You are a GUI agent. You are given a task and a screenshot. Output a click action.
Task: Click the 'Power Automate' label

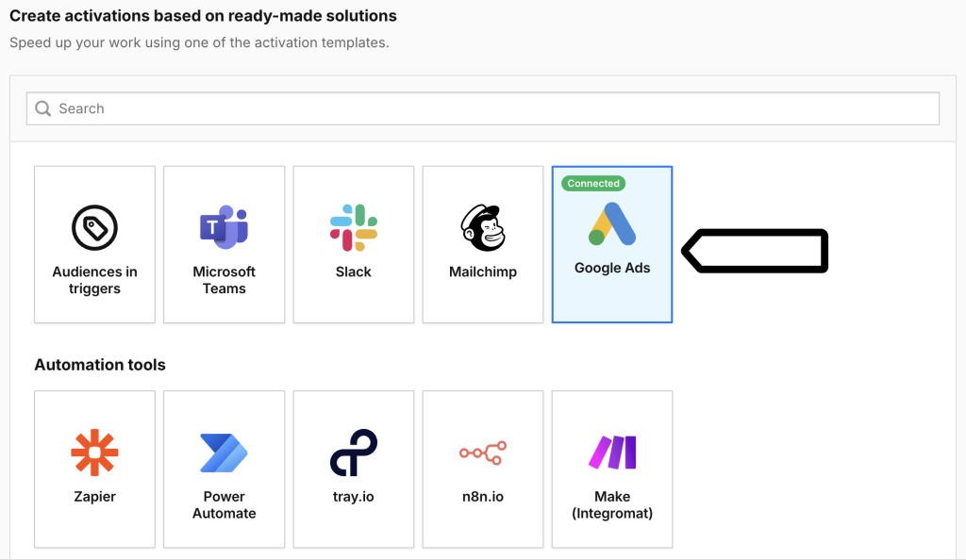coord(225,504)
